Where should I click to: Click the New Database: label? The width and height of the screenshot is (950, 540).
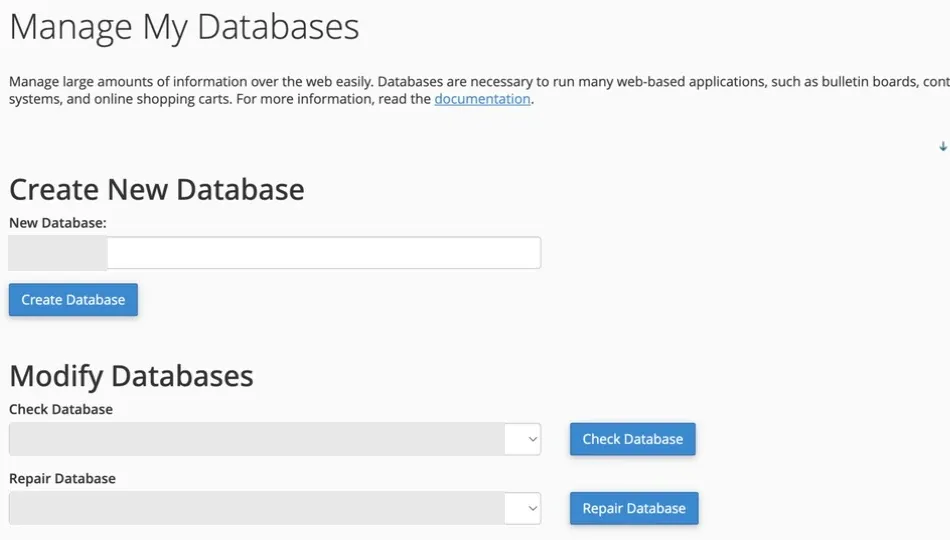58,223
